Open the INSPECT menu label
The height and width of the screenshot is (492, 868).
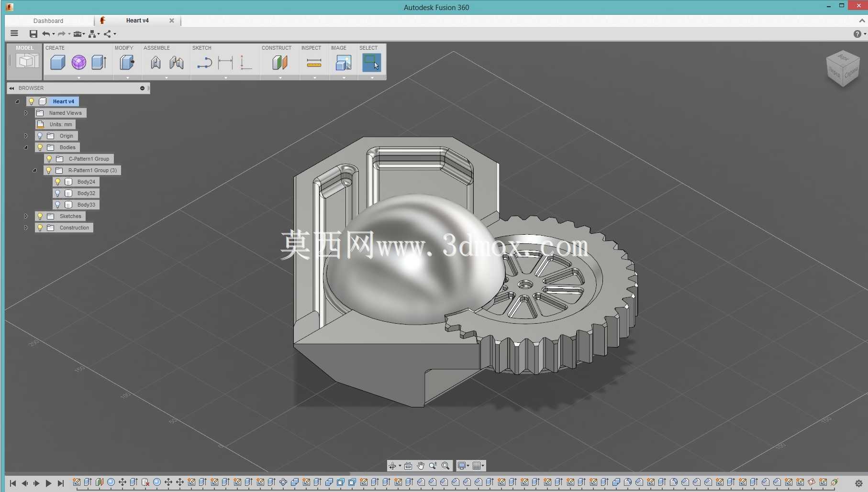[x=311, y=48]
